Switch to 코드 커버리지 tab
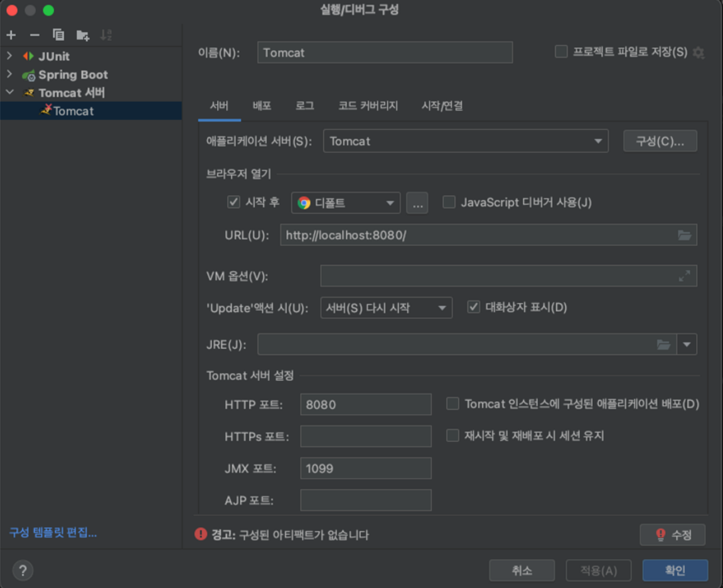The width and height of the screenshot is (723, 588). 368,105
